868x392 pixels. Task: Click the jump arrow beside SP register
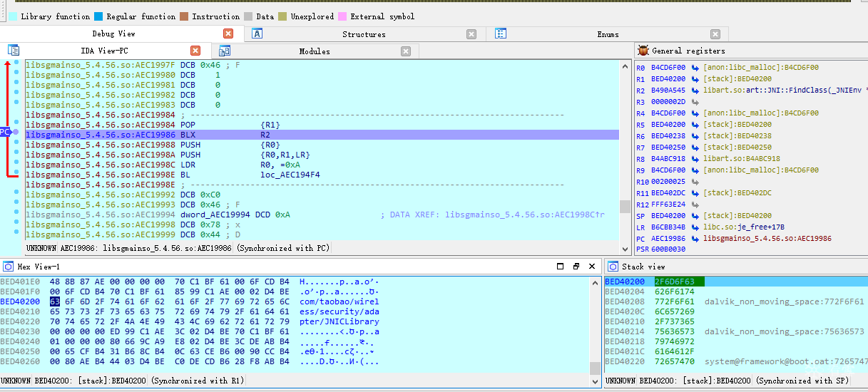(695, 216)
